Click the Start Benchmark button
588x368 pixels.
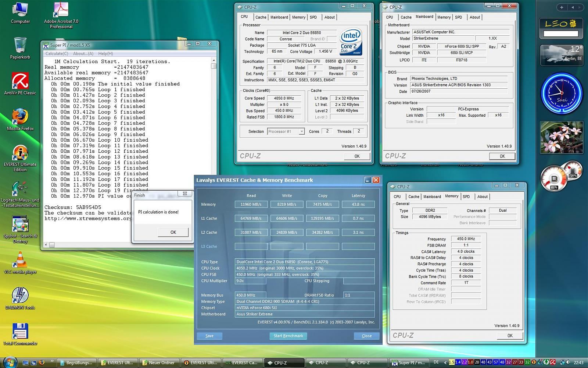coord(288,336)
